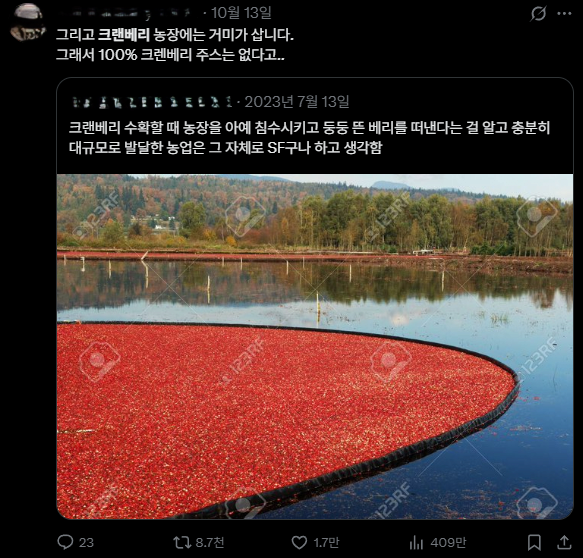This screenshot has width=583, height=558.
Task: Bookmark this post
Action: pos(534,542)
